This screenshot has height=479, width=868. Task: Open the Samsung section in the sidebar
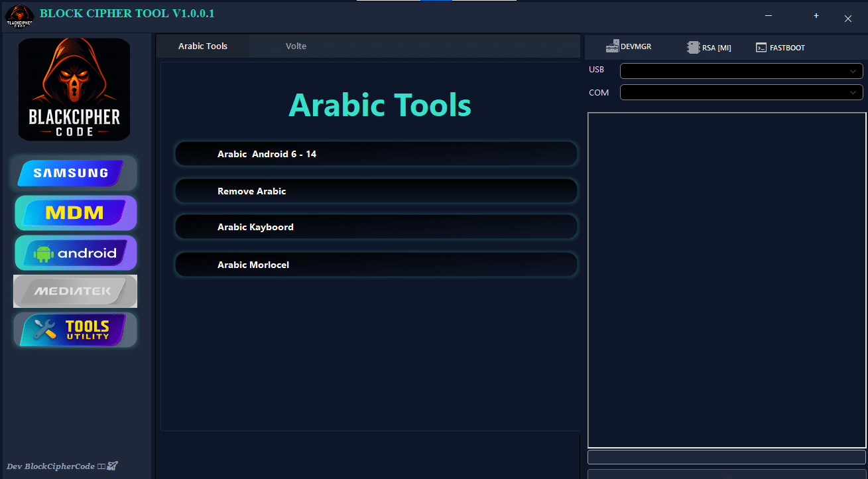(x=75, y=173)
